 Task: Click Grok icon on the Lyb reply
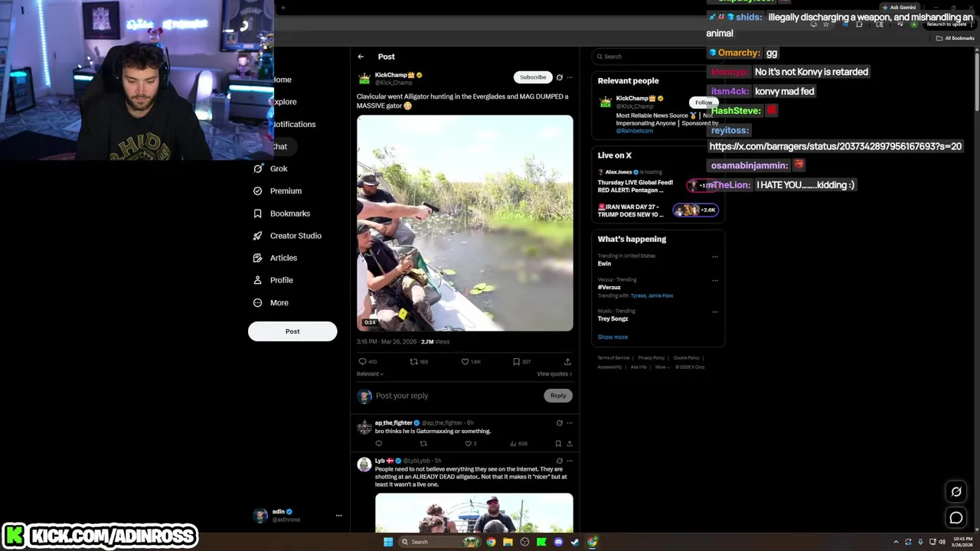point(559,461)
